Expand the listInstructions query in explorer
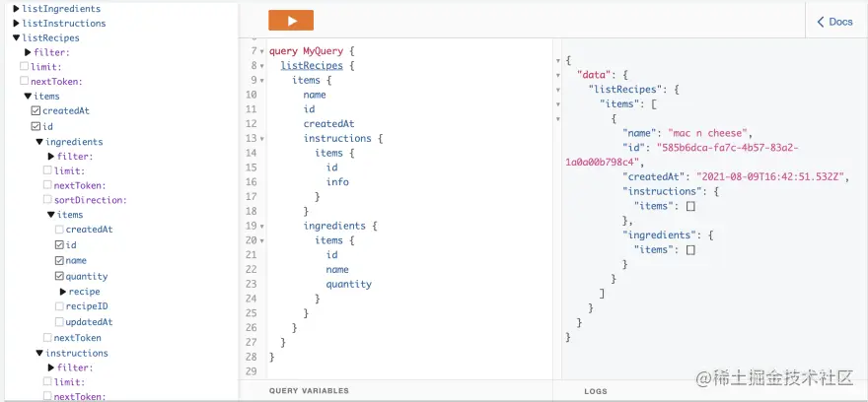Image resolution: width=868 pixels, height=402 pixels. 16,24
